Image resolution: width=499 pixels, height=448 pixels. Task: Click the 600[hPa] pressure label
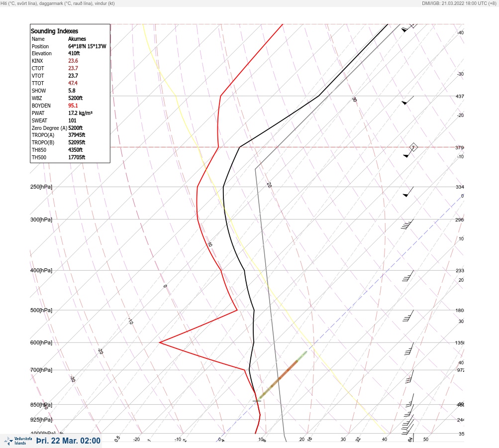tap(41, 342)
